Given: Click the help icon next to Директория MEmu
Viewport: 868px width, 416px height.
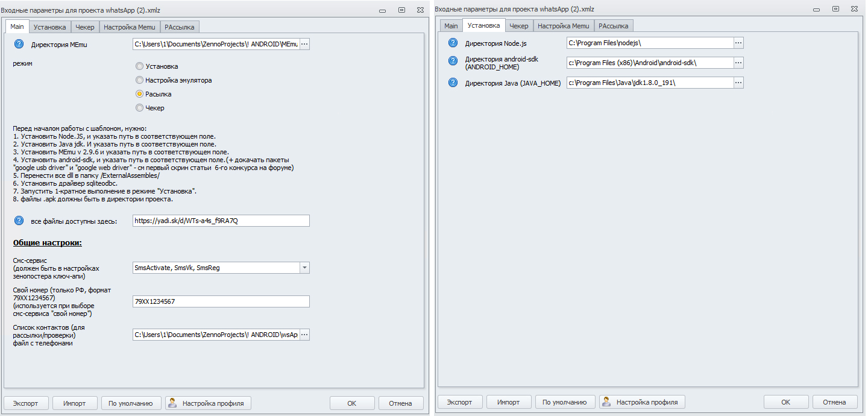Looking at the screenshot, I should pyautogui.click(x=19, y=44).
